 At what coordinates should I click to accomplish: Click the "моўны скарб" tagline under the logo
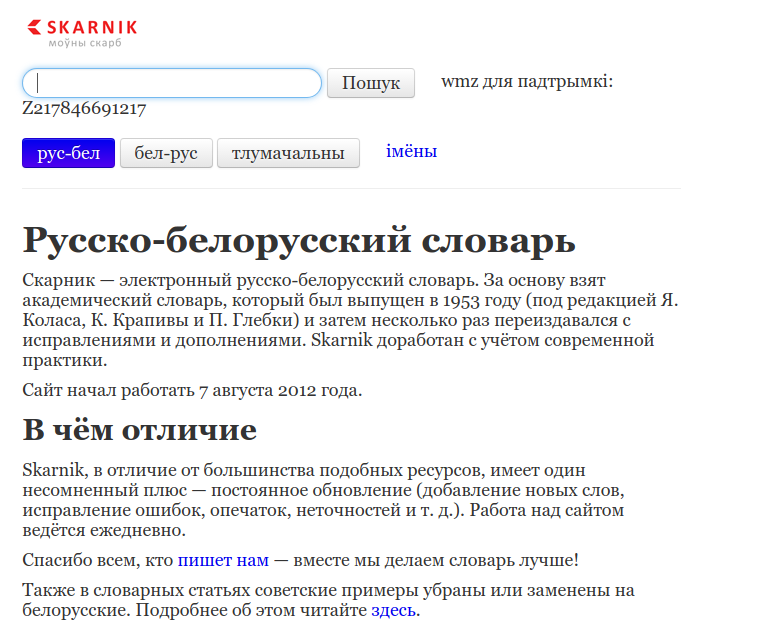85,44
